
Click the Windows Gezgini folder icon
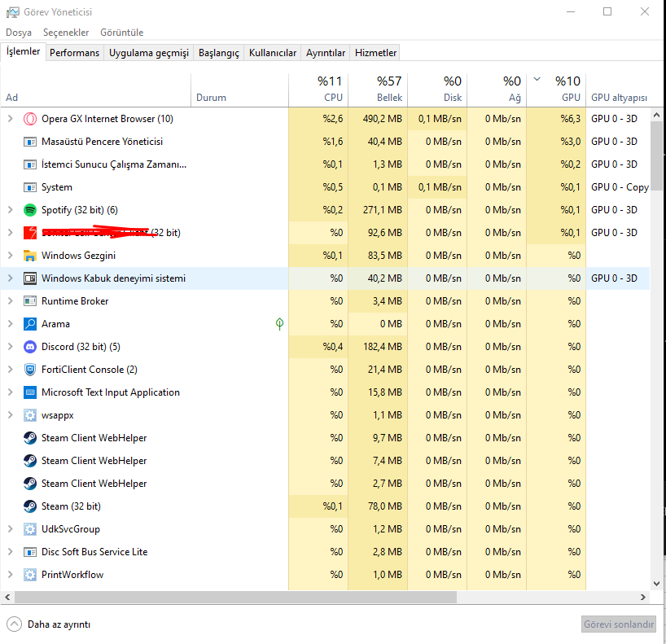30,256
